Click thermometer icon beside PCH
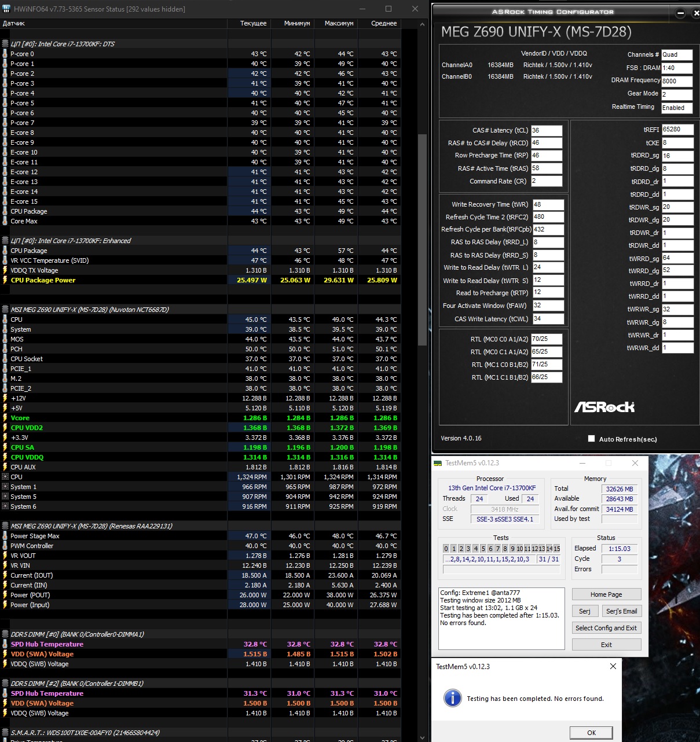 pyautogui.click(x=5, y=349)
